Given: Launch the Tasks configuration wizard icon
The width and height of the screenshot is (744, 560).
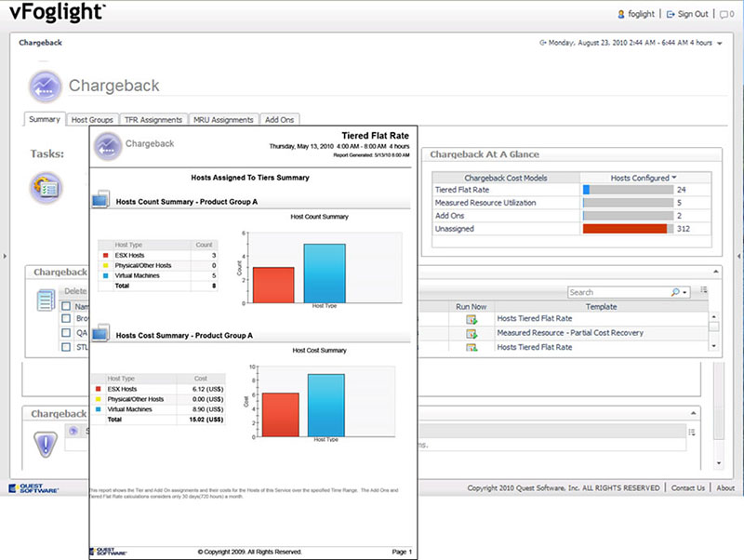Looking at the screenshot, I should (46, 188).
